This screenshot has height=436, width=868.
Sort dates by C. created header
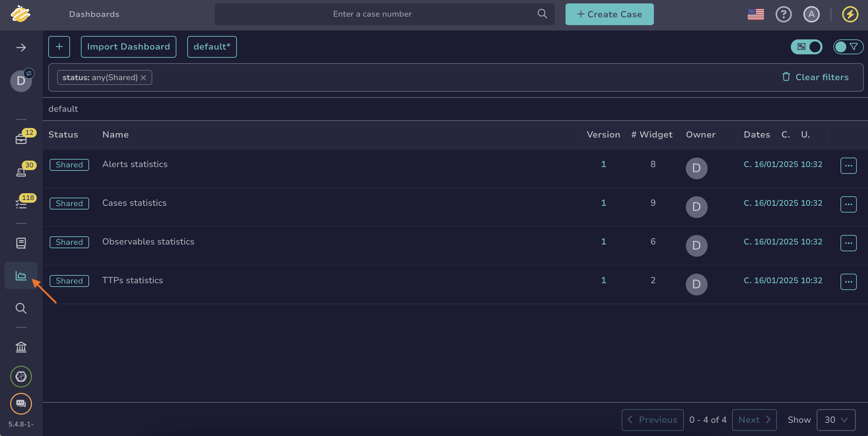point(786,135)
